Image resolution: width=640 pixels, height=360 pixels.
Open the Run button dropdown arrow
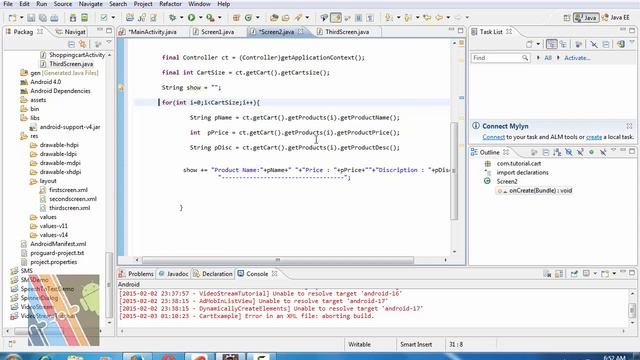[200, 18]
